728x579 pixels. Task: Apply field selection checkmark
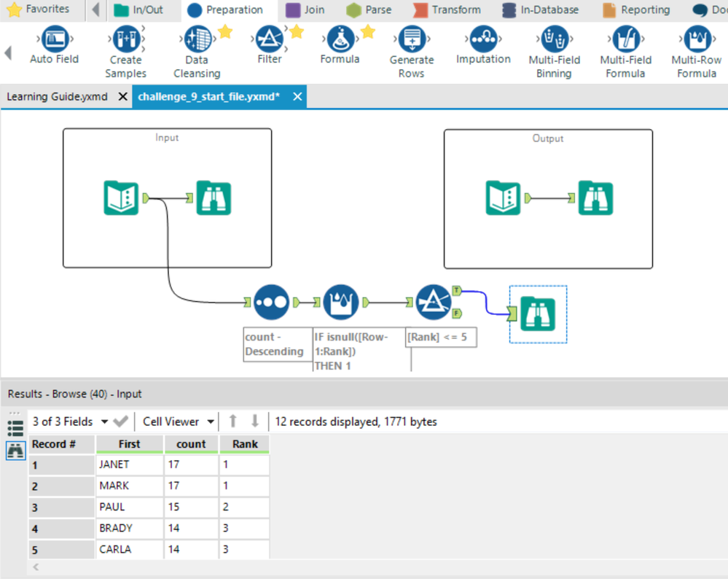coord(121,421)
